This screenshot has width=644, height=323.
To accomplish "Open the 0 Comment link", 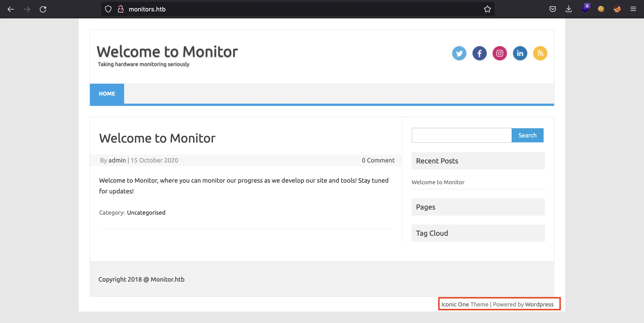I will 378,160.
